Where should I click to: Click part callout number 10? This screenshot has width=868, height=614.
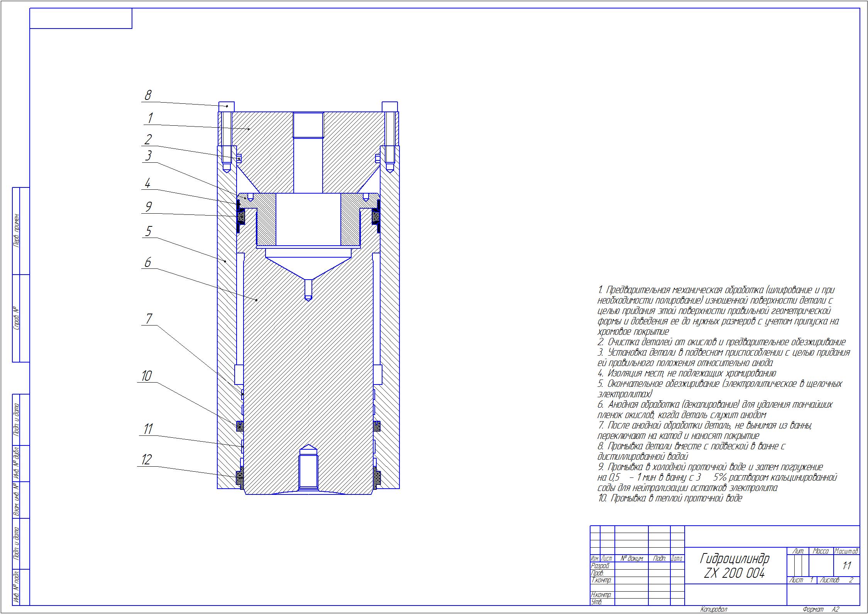(146, 375)
